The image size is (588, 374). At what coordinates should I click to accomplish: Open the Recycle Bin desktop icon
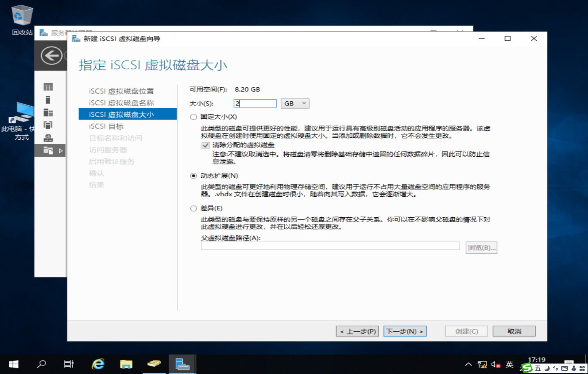(22, 20)
